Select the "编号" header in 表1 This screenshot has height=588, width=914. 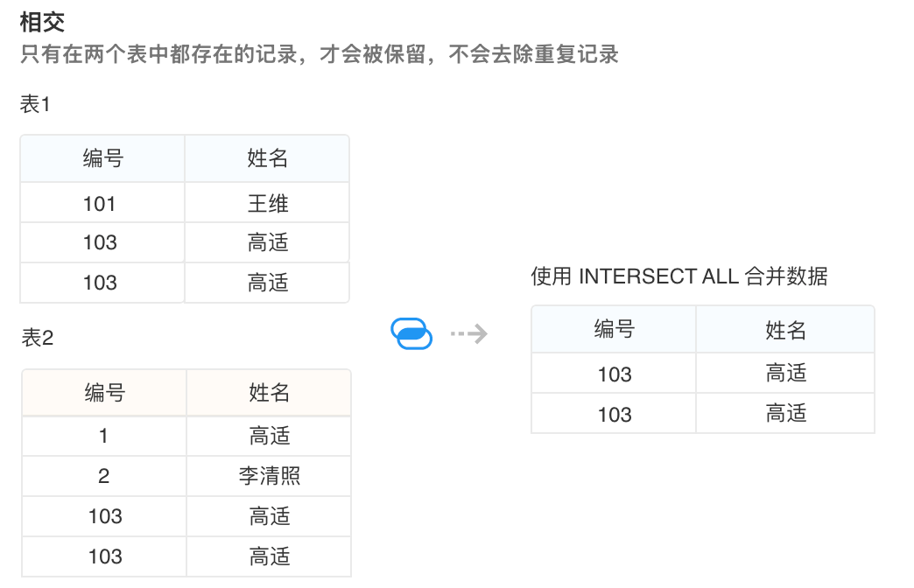click(102, 158)
